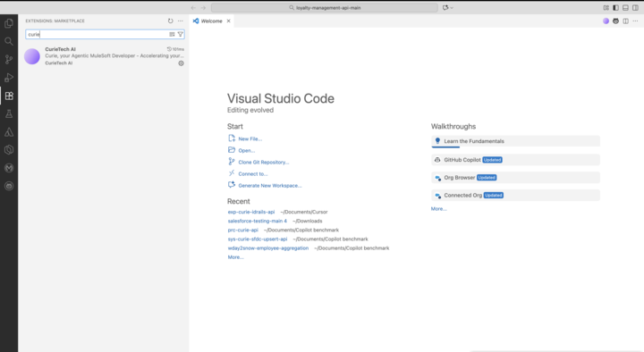Click the Connect to... link
Image resolution: width=644 pixels, height=352 pixels.
[253, 174]
